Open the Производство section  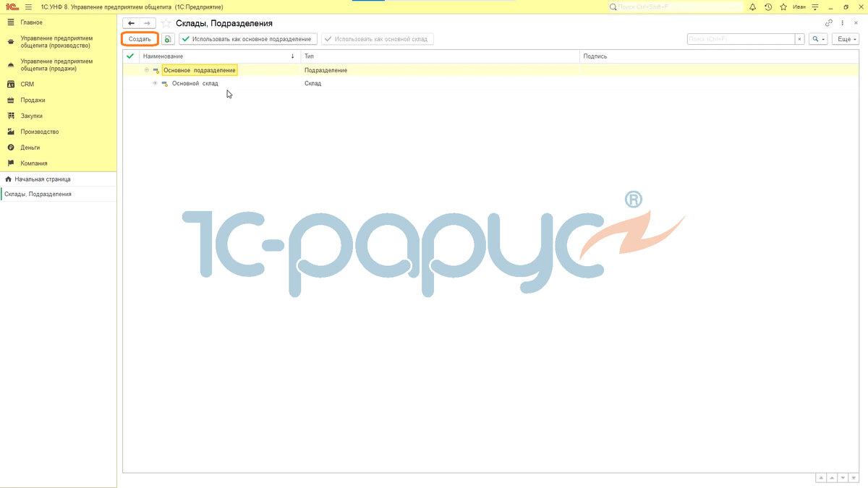pos(58,132)
